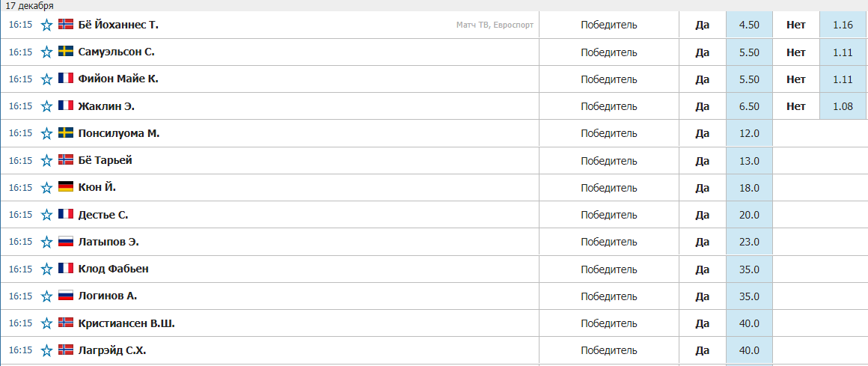Click the star beside Кюн Й.
This screenshot has width=868, height=366.
click(47, 188)
